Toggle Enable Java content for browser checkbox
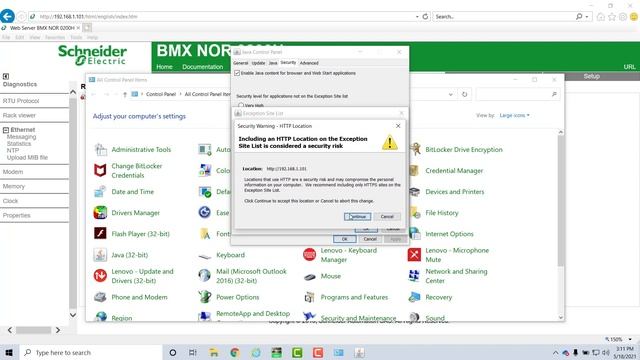Image resolution: width=640 pixels, height=360 pixels. point(237,73)
